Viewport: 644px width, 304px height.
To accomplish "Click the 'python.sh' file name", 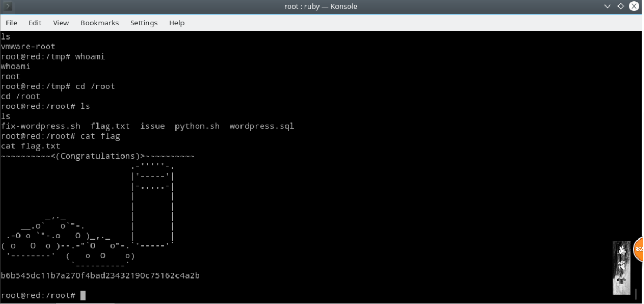I will [x=197, y=126].
